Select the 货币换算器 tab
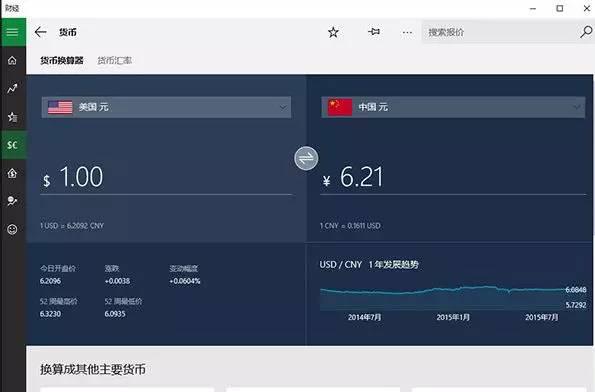Screen dimensions: 595x392 (62, 60)
